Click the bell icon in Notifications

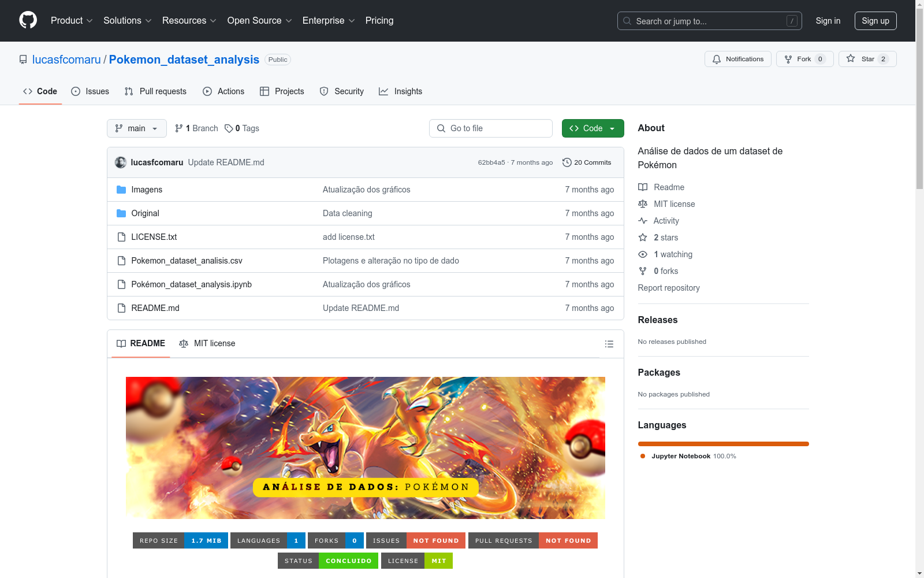[x=717, y=59]
